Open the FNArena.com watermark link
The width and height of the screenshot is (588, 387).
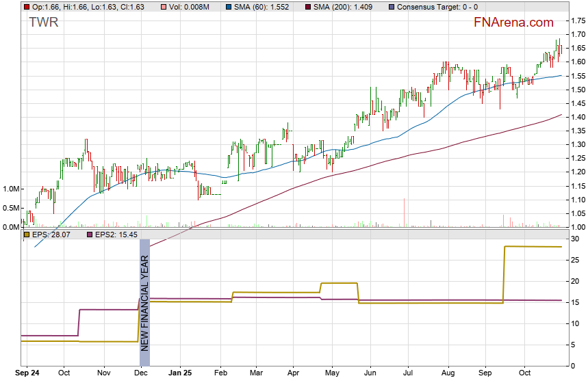513,23
